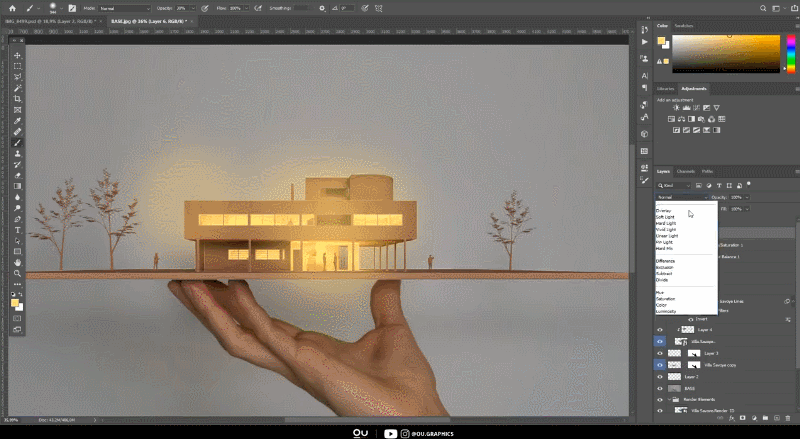Select the Zoom tool
This screenshot has height=439, width=800.
click(18, 273)
